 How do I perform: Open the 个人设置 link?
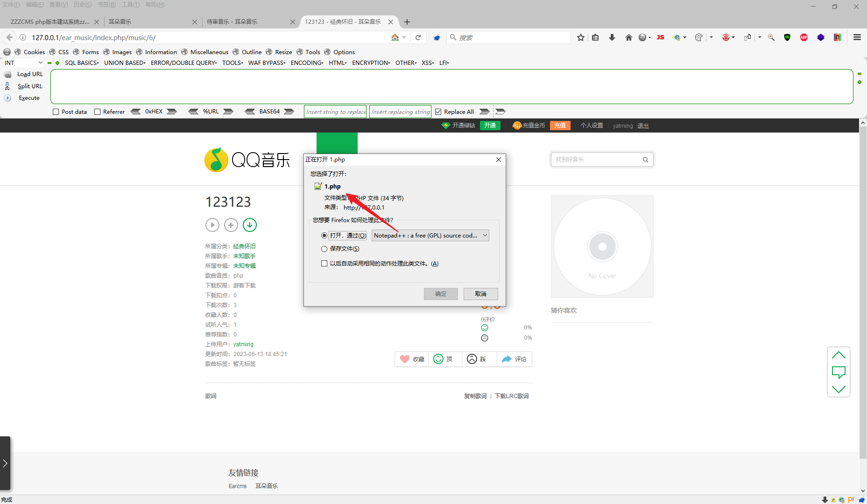[592, 126]
